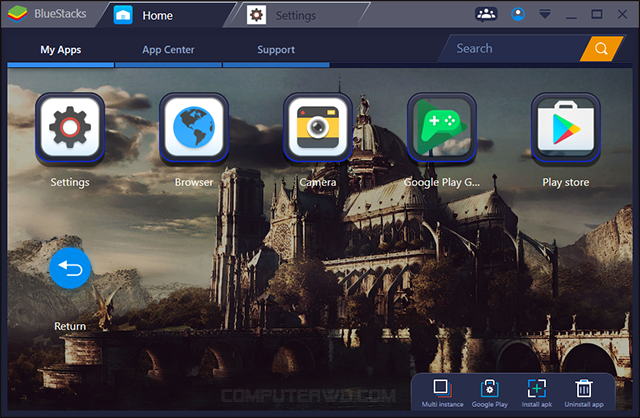
Task: Switch to the Home tab
Action: [x=167, y=15]
